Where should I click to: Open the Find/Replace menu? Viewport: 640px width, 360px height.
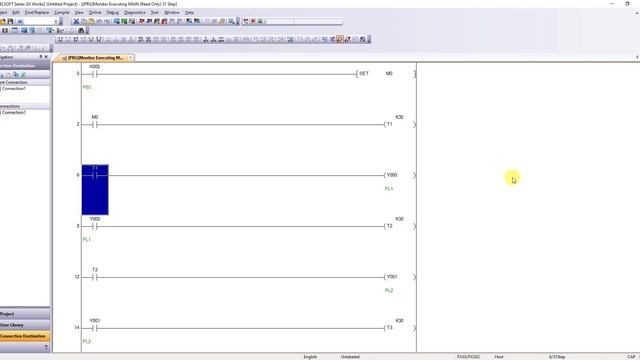37,13
